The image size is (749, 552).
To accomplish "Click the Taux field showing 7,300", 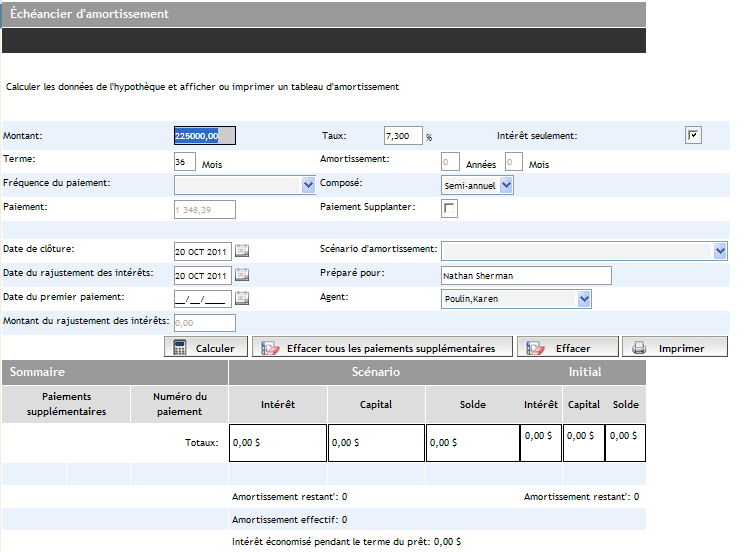I will click(403, 136).
